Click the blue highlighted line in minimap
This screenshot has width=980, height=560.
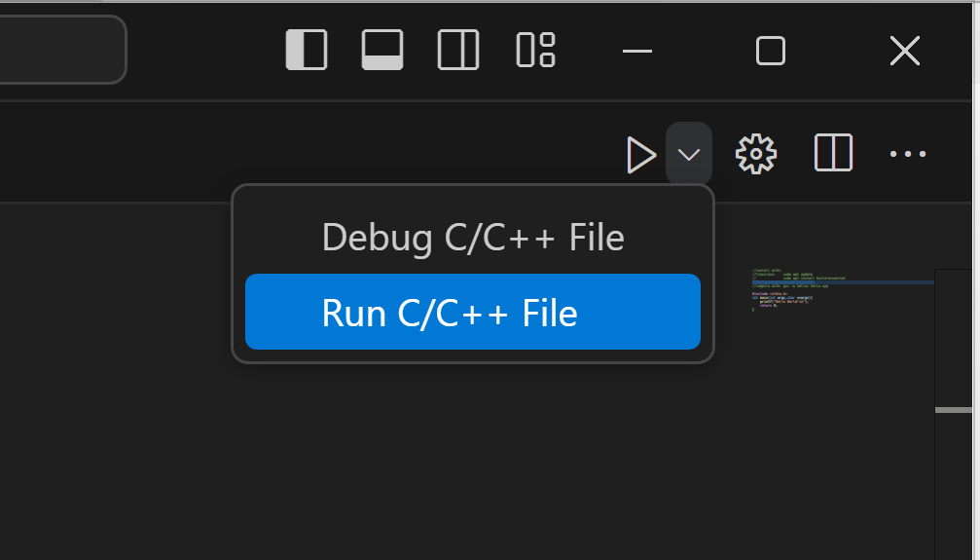pos(837,282)
